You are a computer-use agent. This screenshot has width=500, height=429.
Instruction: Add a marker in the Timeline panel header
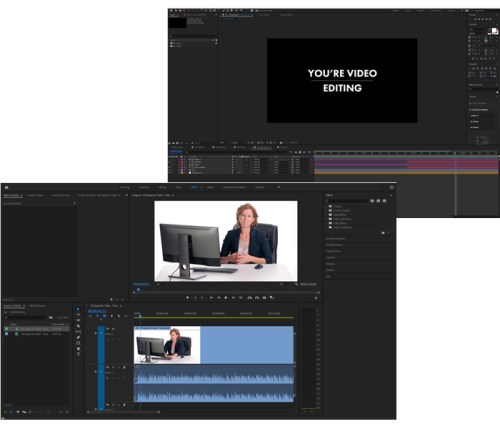[x=112, y=316]
